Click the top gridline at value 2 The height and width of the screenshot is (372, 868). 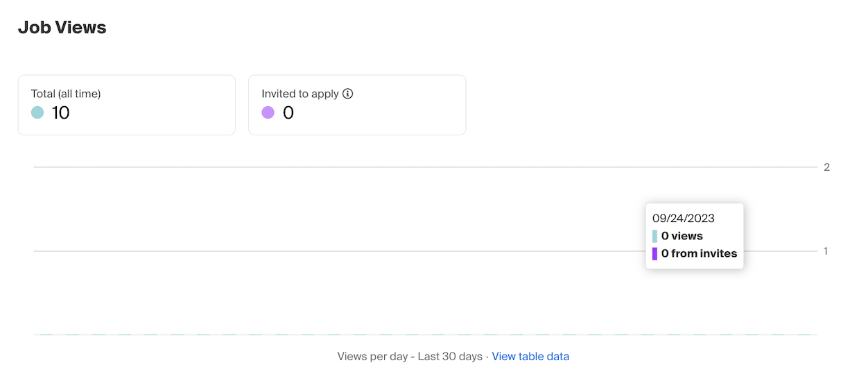point(347,167)
